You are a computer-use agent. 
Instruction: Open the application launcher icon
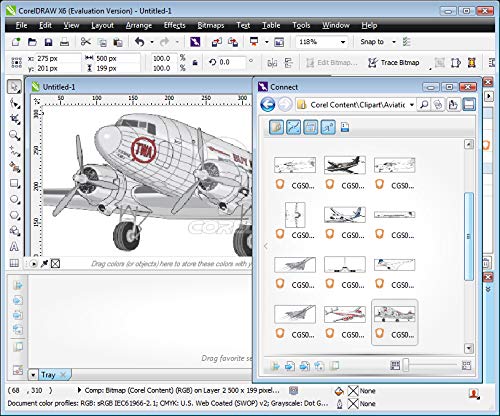coord(254,42)
